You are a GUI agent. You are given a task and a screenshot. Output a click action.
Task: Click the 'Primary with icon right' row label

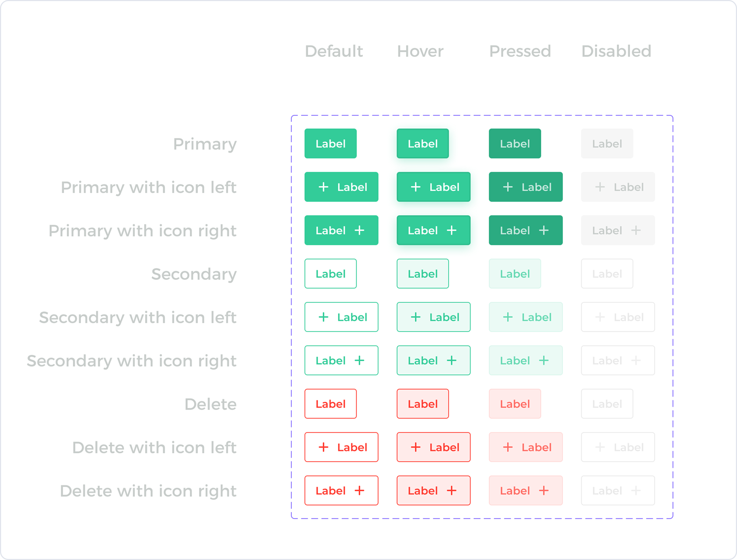tap(142, 231)
